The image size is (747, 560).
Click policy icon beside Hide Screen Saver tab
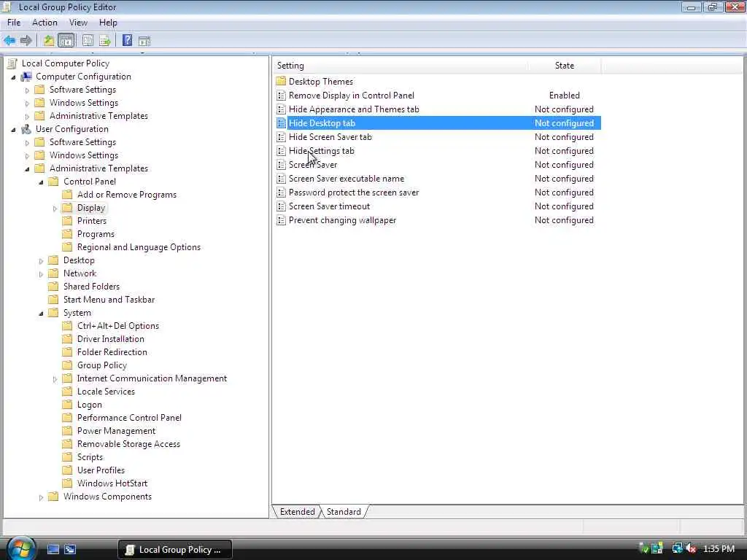pyautogui.click(x=281, y=137)
